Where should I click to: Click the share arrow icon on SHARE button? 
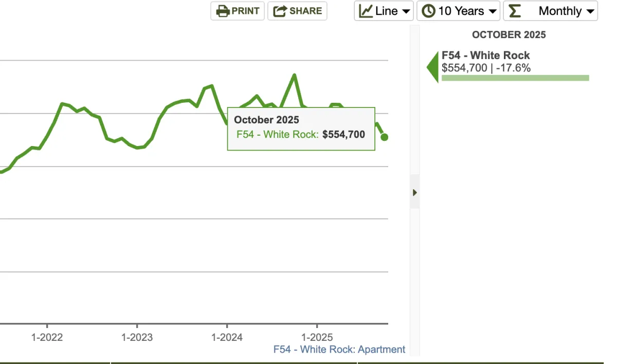tap(280, 10)
